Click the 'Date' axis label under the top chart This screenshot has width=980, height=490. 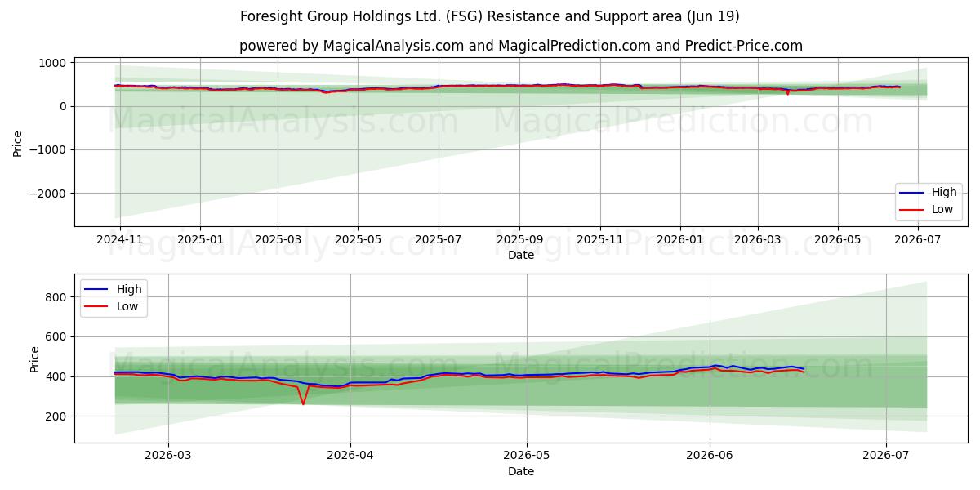point(521,256)
